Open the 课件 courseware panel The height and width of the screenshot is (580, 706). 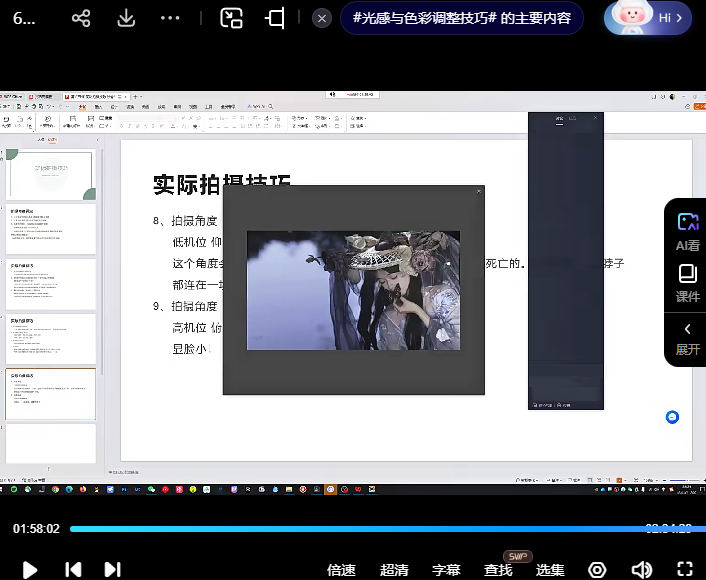click(x=687, y=283)
